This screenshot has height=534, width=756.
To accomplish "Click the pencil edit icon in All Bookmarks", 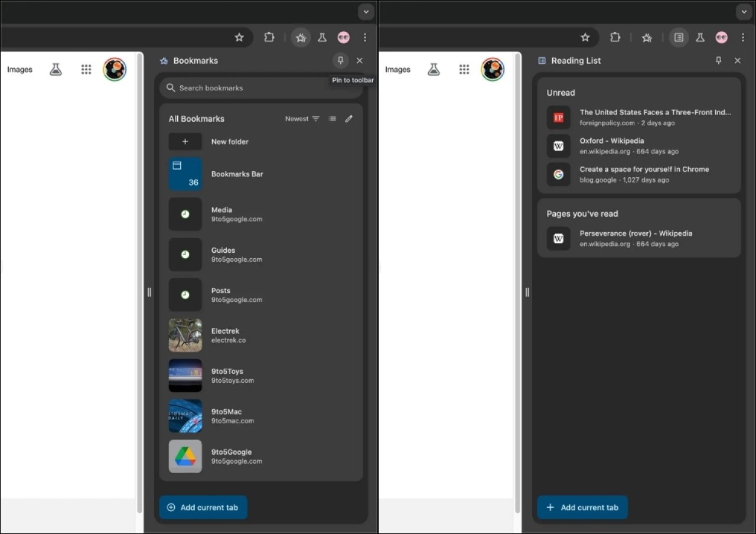I will (349, 119).
